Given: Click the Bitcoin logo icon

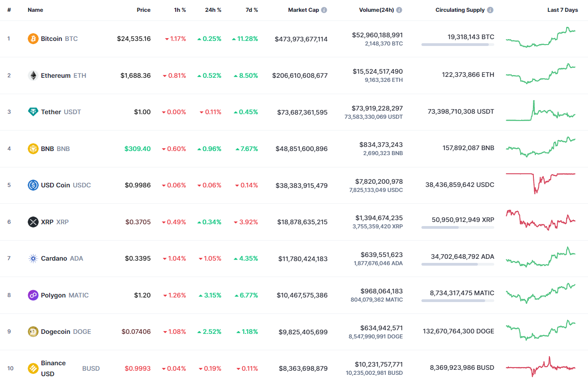Looking at the screenshot, I should click(33, 39).
